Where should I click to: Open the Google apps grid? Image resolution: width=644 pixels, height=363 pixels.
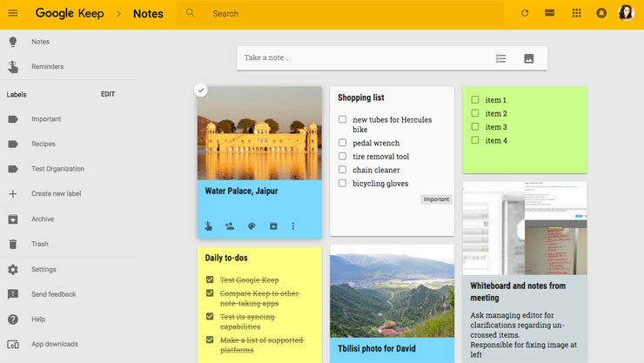(576, 13)
